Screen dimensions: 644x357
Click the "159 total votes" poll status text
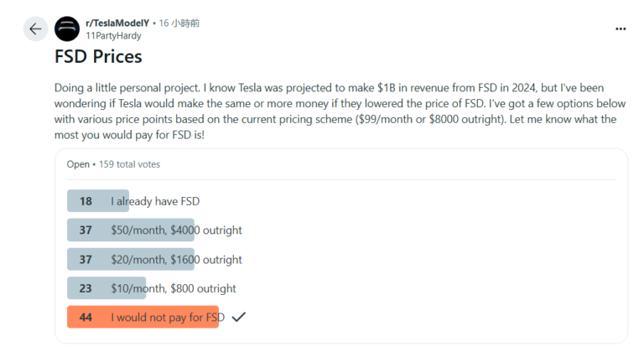[x=129, y=164]
